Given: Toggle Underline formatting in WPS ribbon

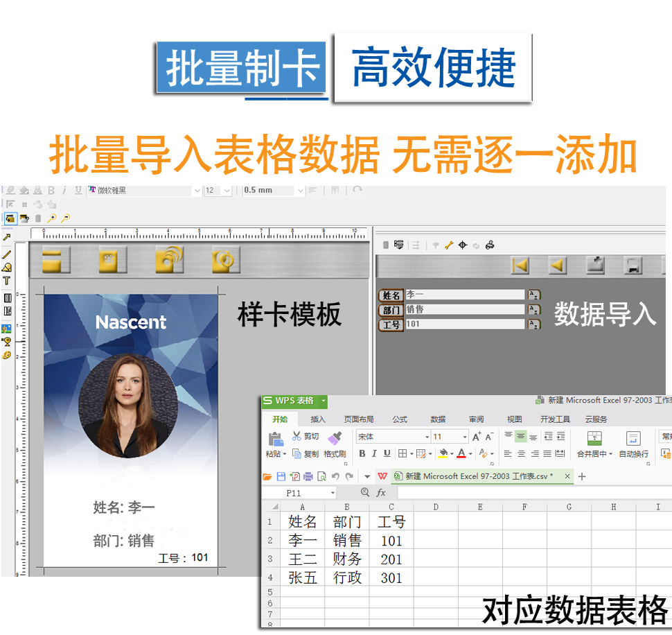Looking at the screenshot, I should 387,454.
